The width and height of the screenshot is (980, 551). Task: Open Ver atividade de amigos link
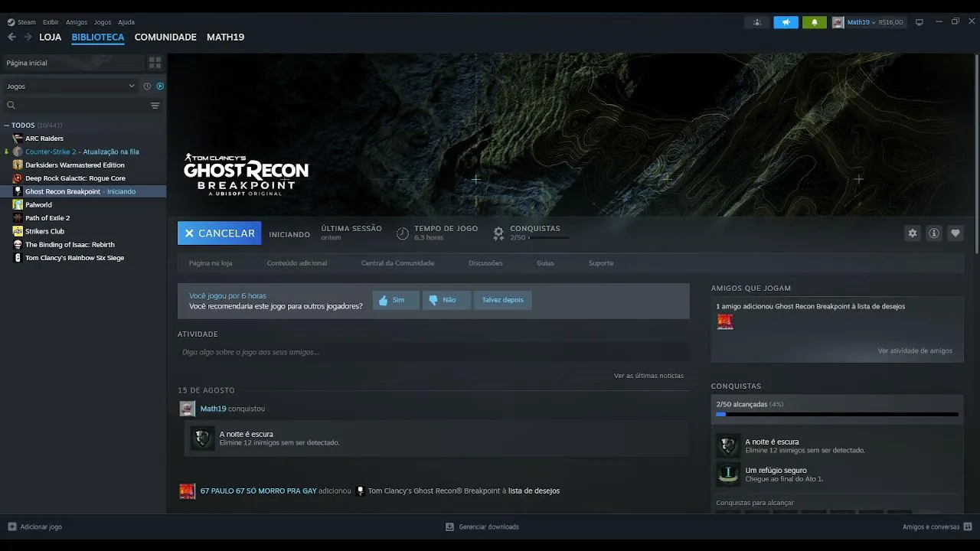click(915, 350)
